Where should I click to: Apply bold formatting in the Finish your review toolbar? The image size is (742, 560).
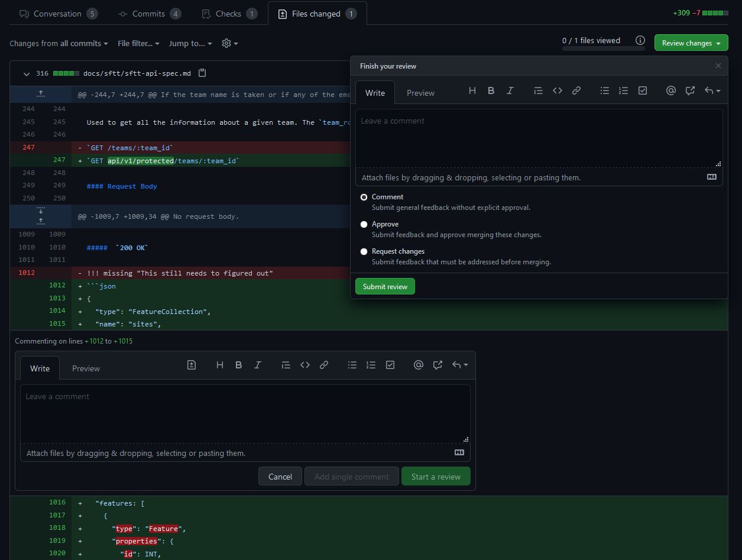[x=491, y=90]
